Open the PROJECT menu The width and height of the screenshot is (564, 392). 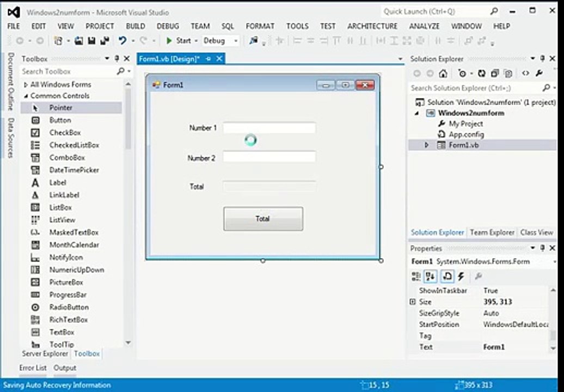[100, 26]
